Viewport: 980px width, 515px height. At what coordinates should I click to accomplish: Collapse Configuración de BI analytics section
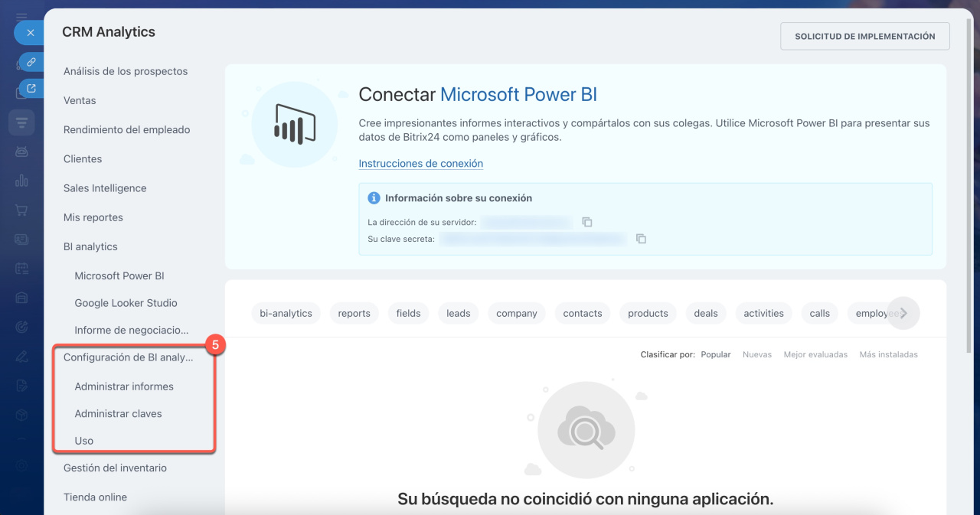click(x=128, y=357)
